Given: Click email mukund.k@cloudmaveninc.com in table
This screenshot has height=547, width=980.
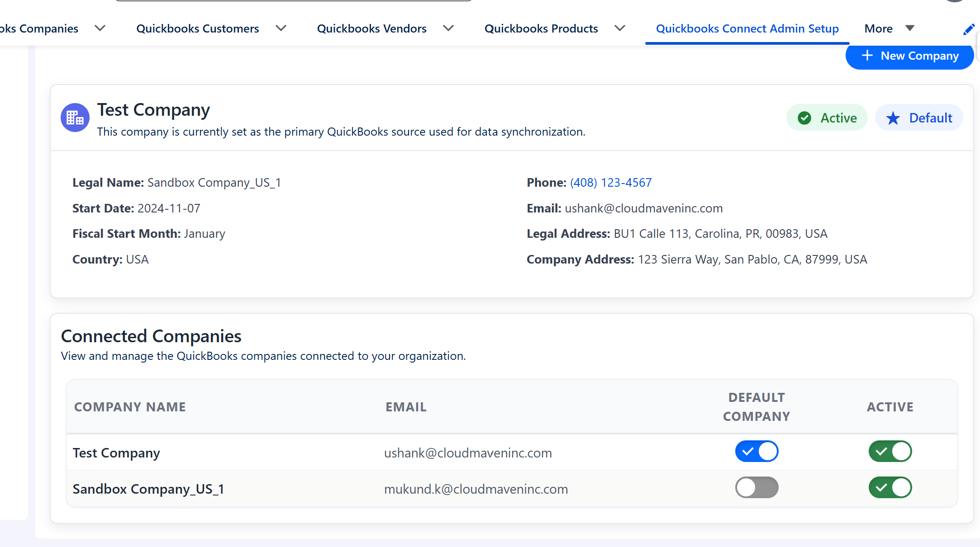Looking at the screenshot, I should coord(476,489).
